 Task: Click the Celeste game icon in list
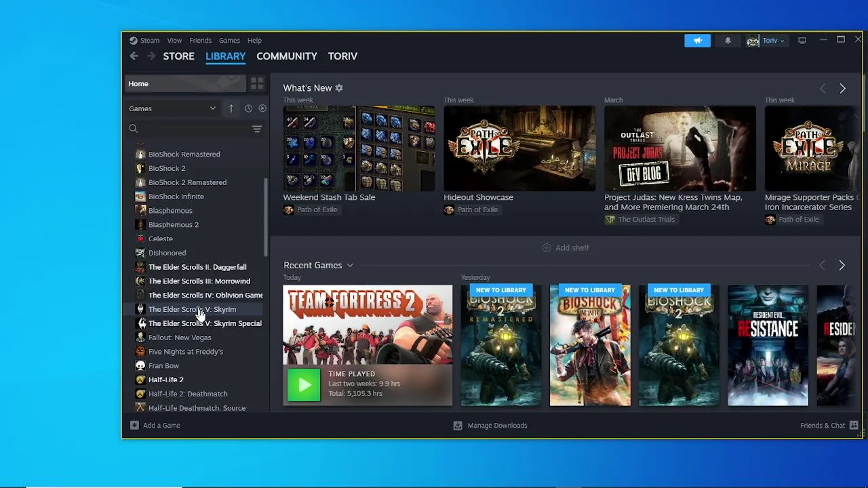click(140, 239)
